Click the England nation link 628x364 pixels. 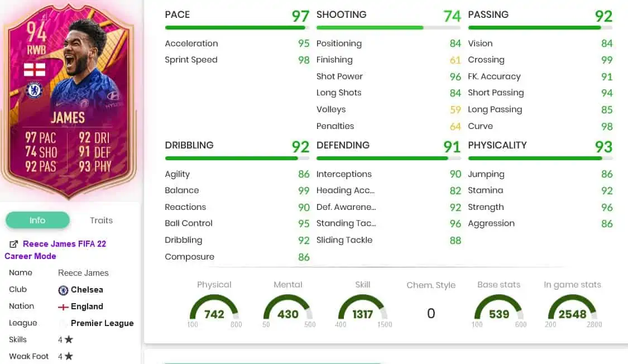click(x=87, y=306)
